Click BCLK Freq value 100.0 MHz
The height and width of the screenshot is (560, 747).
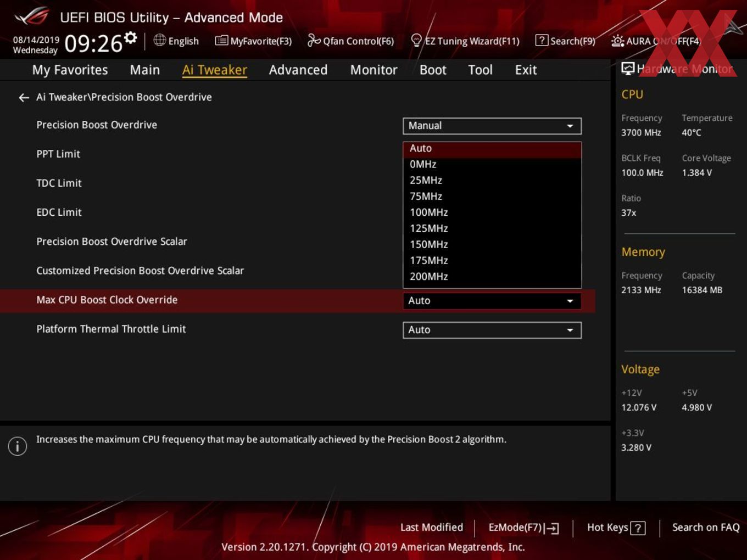click(x=642, y=172)
